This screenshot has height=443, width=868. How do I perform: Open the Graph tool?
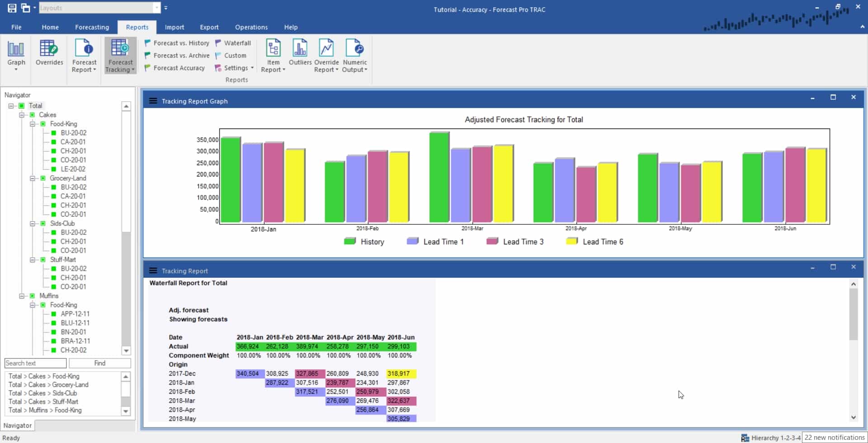[16, 53]
